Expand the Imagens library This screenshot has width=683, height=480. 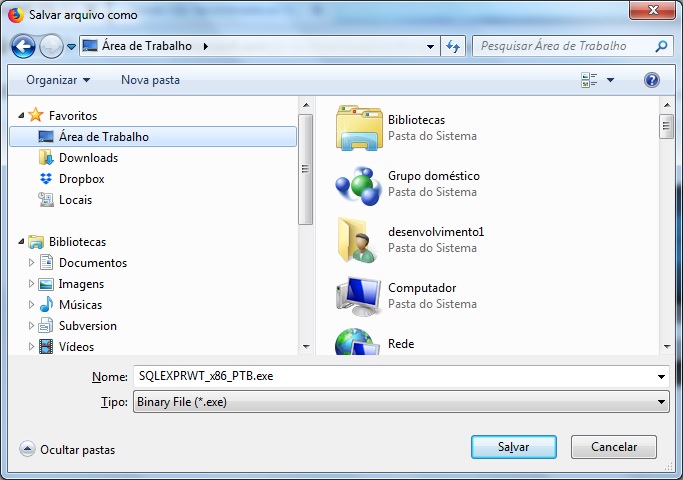coord(31,284)
